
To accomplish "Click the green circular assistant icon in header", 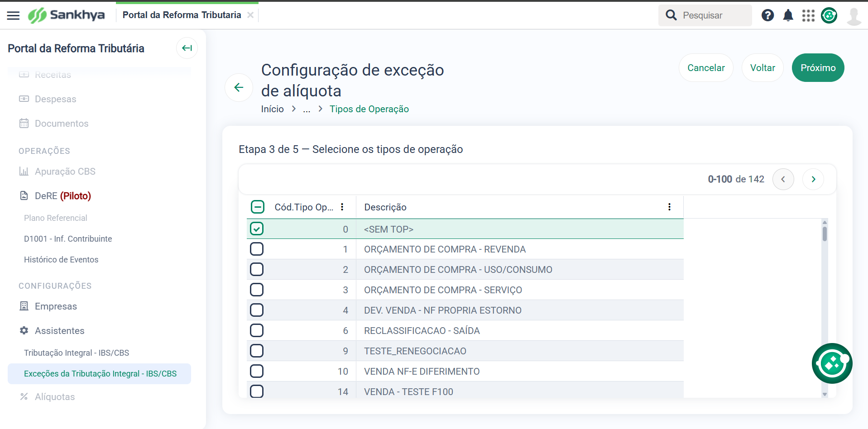I will point(829,15).
